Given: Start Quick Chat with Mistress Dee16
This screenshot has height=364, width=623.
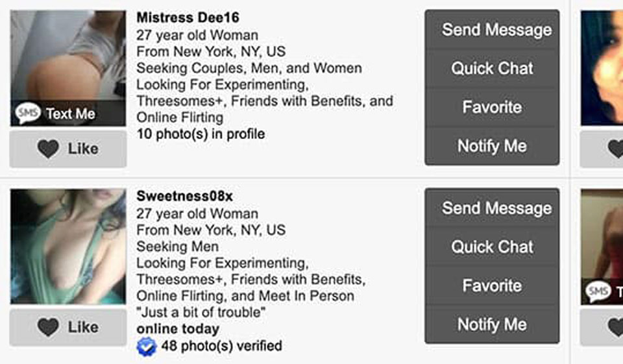Looking at the screenshot, I should click(492, 69).
